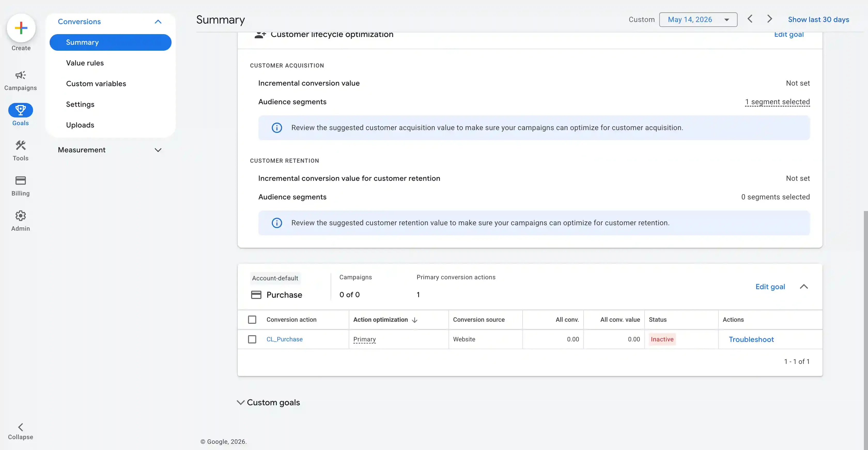The image size is (868, 450).
Task: Open Admin gear icon
Action: pyautogui.click(x=21, y=215)
